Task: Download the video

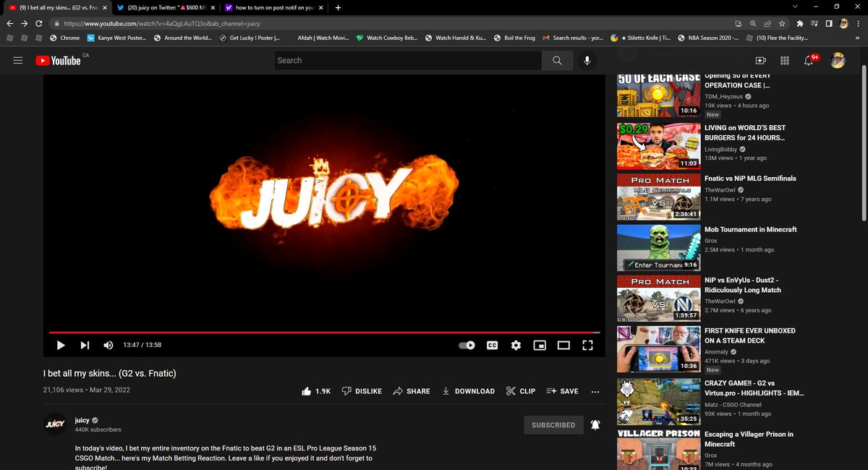Action: [x=468, y=391]
